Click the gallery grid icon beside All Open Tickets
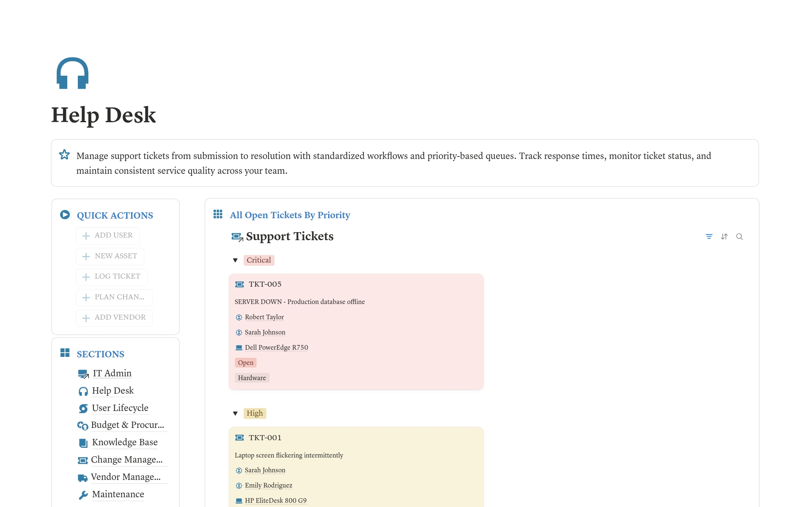Image resolution: width=812 pixels, height=507 pixels. coord(218,214)
